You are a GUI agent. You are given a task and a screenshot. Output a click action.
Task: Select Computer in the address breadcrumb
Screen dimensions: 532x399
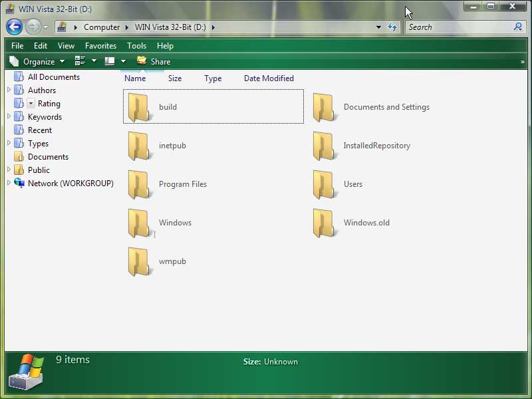[102, 27]
